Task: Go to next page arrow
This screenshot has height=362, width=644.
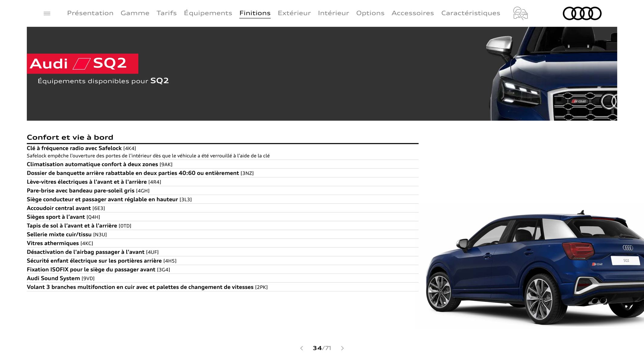Action: pos(342,348)
